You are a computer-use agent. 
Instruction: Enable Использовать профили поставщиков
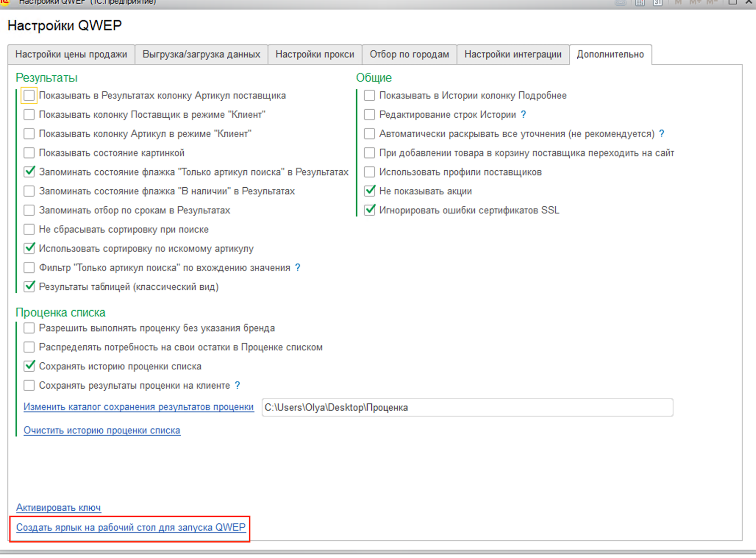[369, 172]
